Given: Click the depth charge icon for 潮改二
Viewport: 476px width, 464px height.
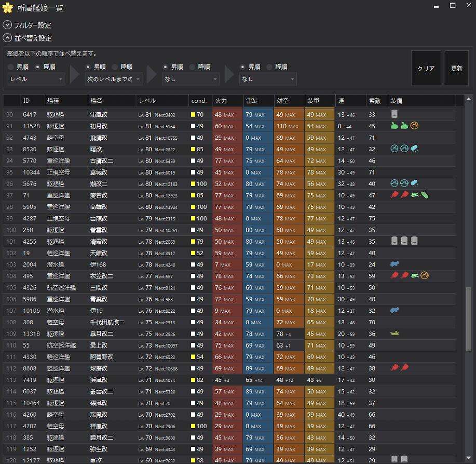Looking at the screenshot, I should click(x=414, y=183).
